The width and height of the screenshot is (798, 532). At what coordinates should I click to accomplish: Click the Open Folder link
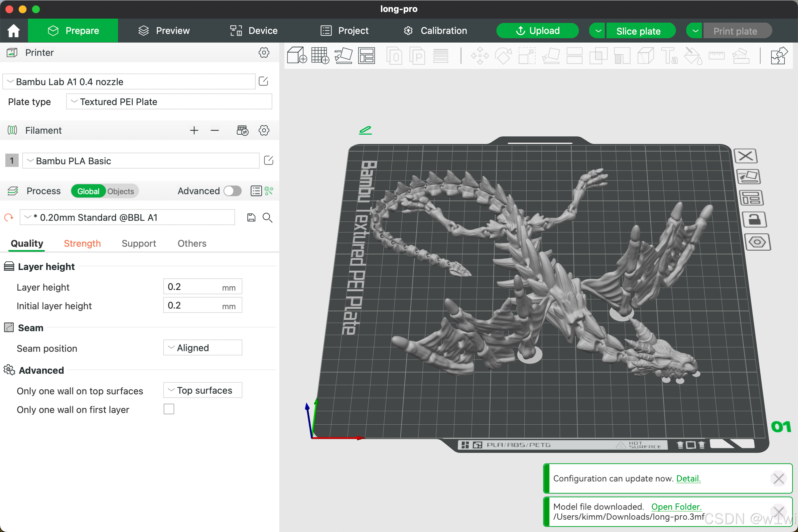point(676,506)
